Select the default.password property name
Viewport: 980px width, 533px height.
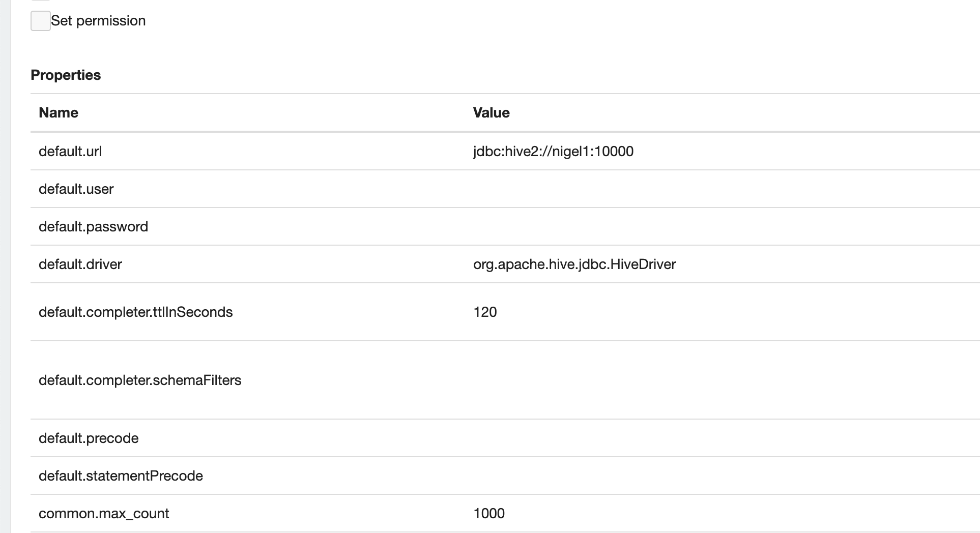[x=93, y=226]
